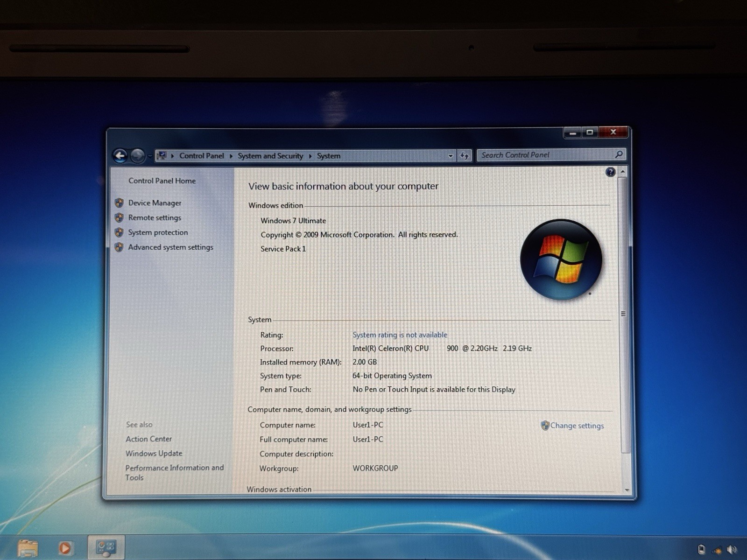
Task: Click '64-bit Operating System' text
Action: point(392,376)
